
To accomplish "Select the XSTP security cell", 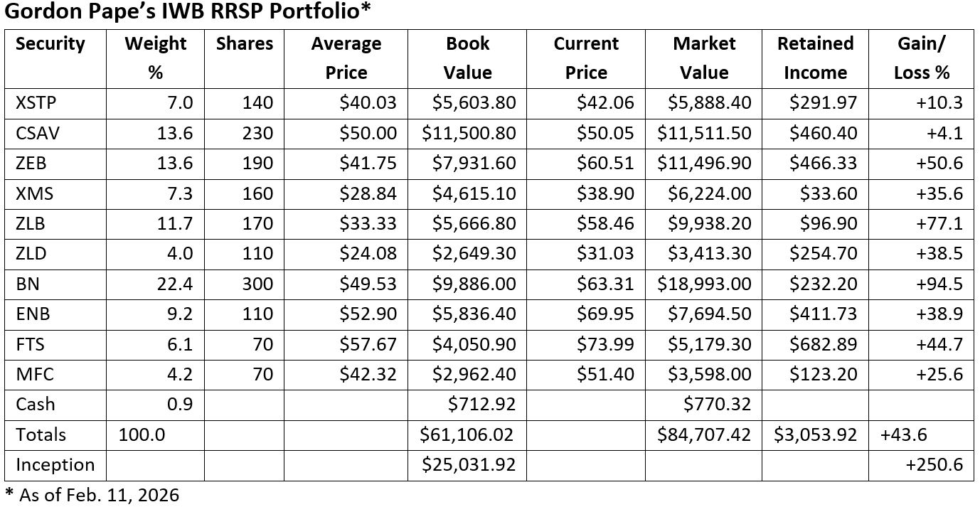I will pos(36,103).
